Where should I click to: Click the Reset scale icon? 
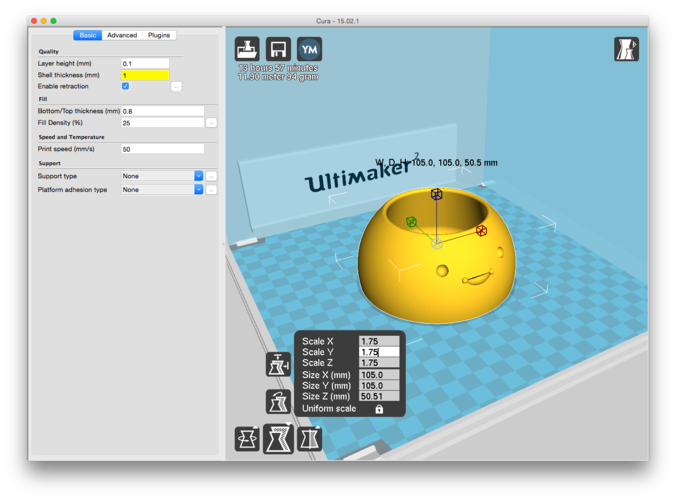(x=278, y=402)
